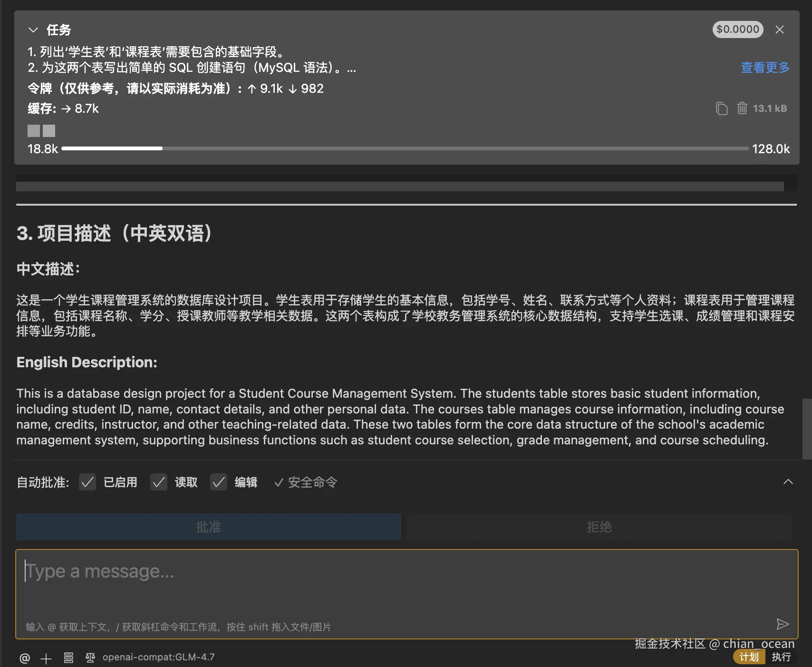Add context with the @ icon
Screen dimensions: 812x667
tap(25, 658)
